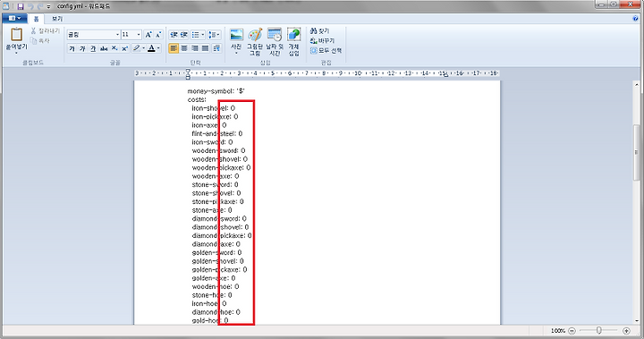Viewport: 644px width, 339px height.
Task: Click the WordPad application icon in title bar
Action: (x=5, y=6)
